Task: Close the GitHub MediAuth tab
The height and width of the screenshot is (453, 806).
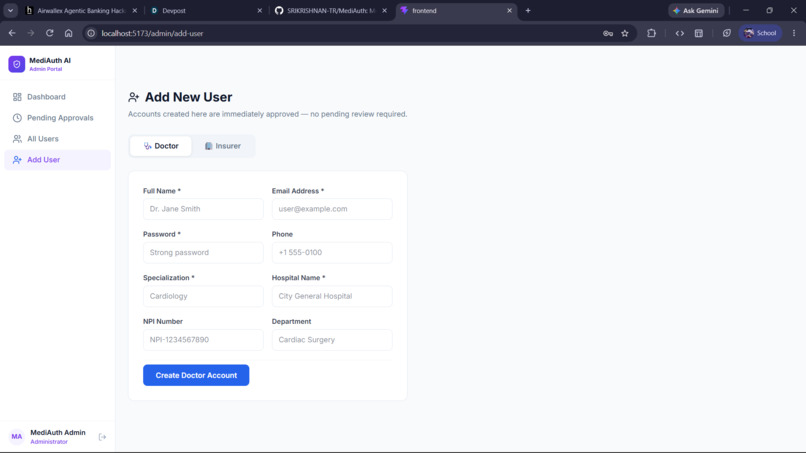Action: point(384,10)
